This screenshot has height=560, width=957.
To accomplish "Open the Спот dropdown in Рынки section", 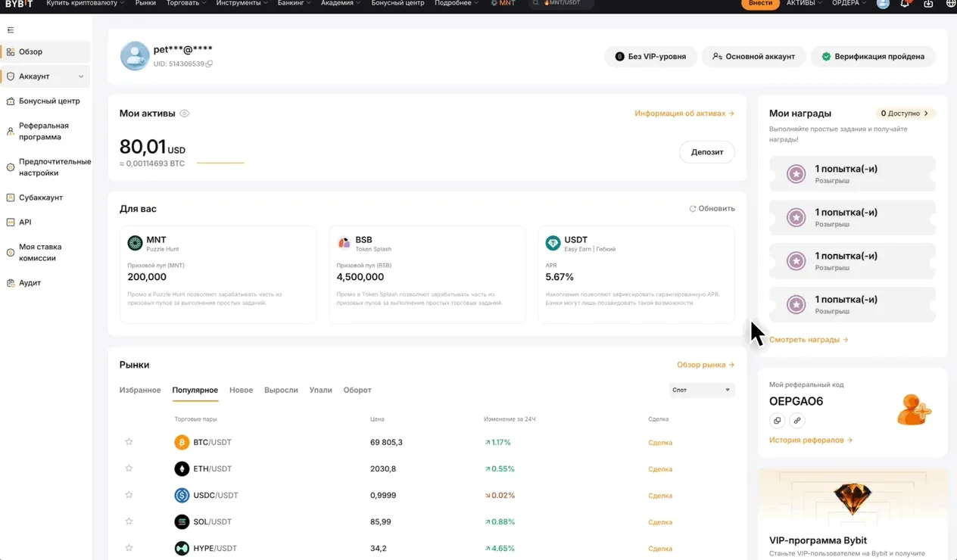I will [701, 388].
